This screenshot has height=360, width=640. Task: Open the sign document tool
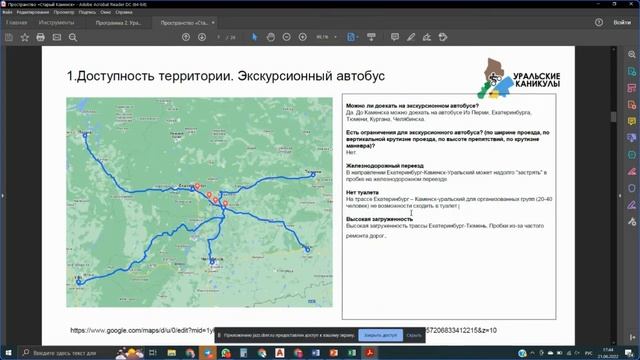pyautogui.click(x=427, y=37)
